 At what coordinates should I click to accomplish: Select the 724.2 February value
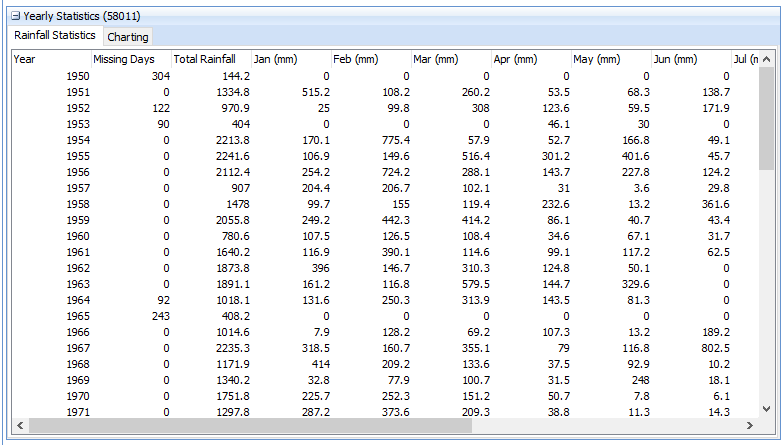point(396,172)
